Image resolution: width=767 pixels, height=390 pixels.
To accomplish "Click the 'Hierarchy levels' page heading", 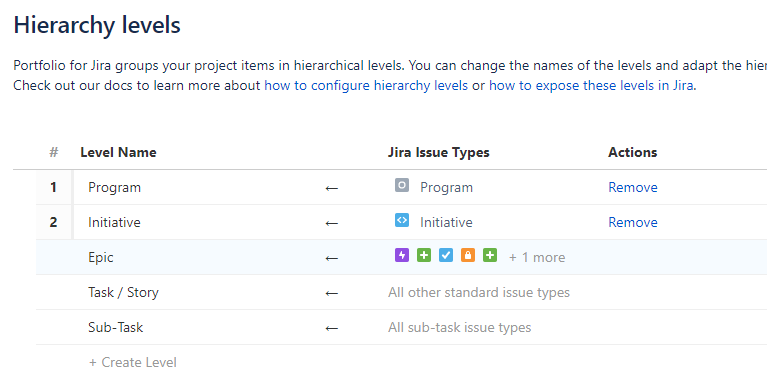I will click(x=97, y=25).
